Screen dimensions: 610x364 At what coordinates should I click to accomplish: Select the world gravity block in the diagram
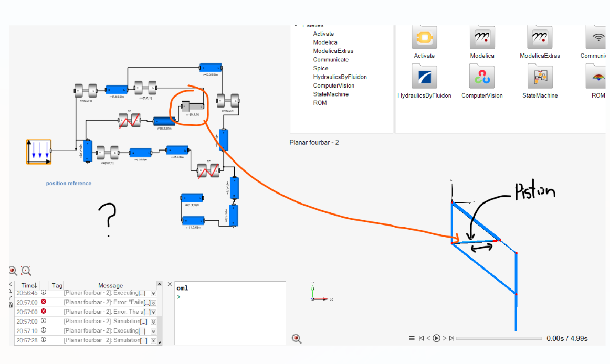pos(38,152)
